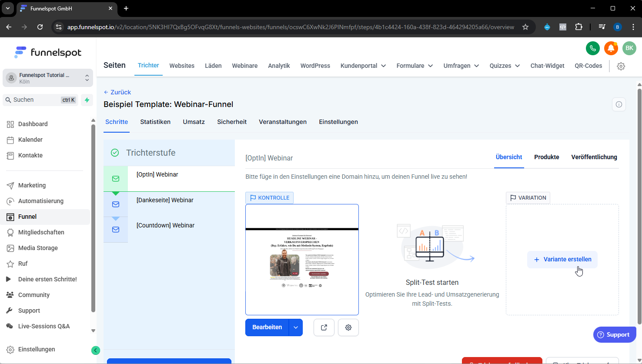This screenshot has width=642, height=364.
Task: Switch to the Produkte tab
Action: 547,157
